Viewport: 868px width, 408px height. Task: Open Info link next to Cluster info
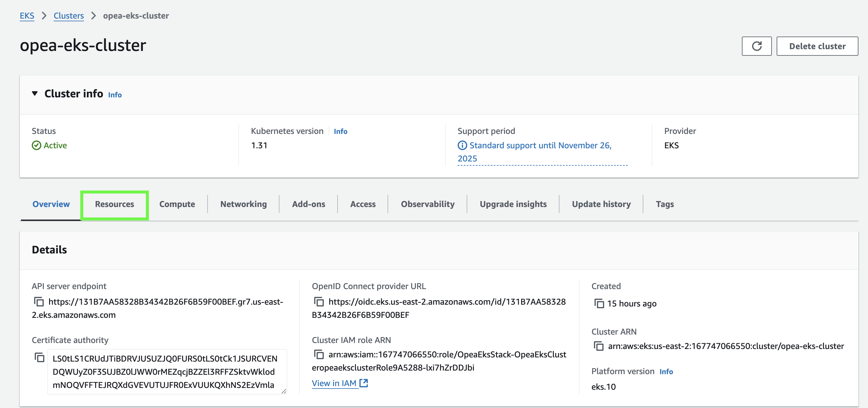point(114,95)
